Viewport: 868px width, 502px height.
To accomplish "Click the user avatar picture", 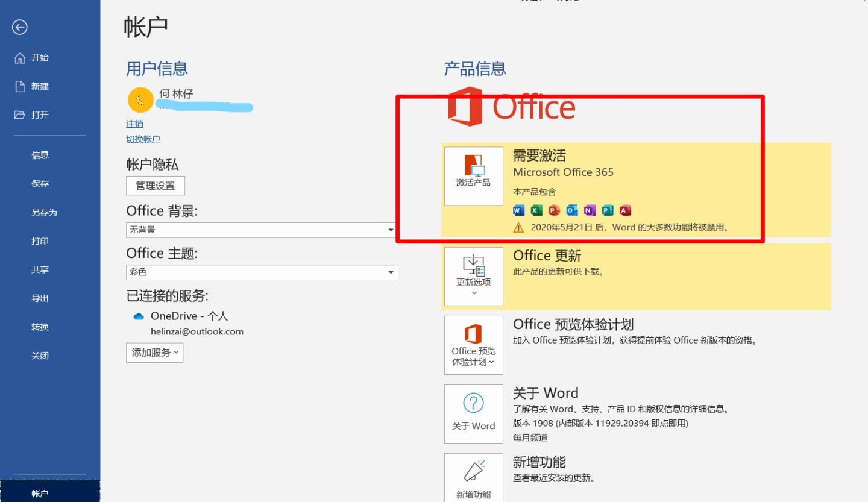I will coord(140,100).
